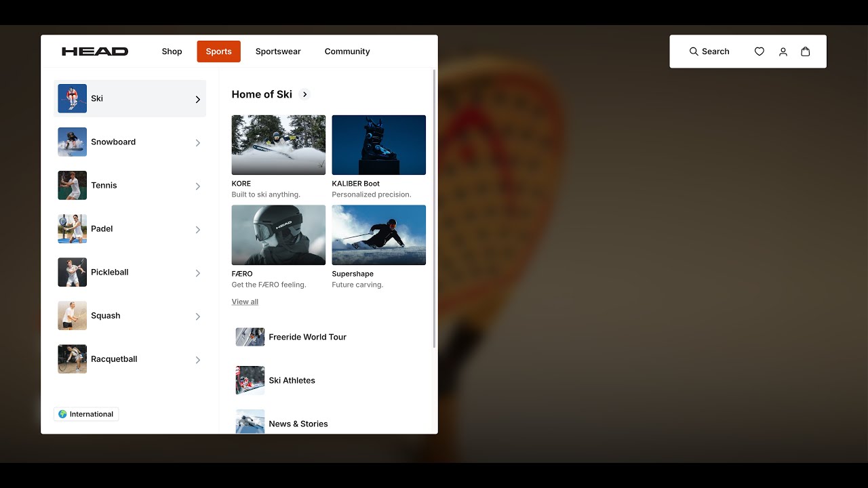Expand the Ski category chevron
The height and width of the screenshot is (488, 868).
(x=198, y=99)
